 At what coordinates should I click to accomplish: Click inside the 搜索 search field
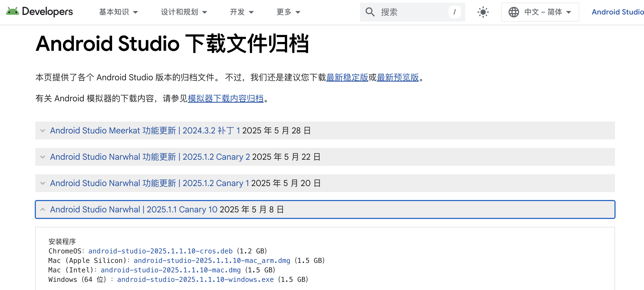tap(411, 12)
